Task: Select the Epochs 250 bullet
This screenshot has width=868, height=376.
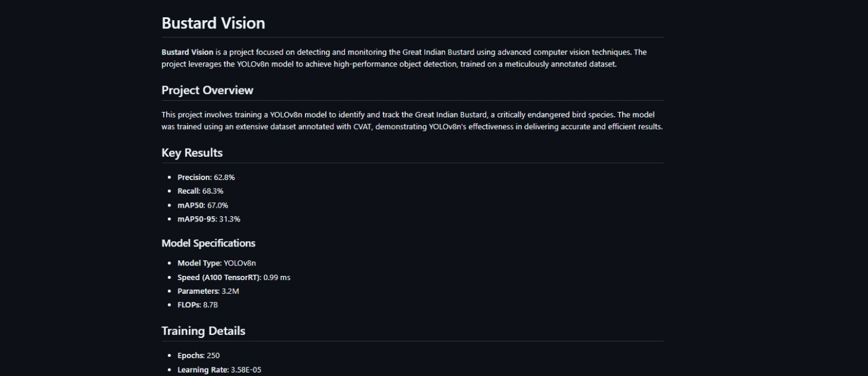Action: point(198,355)
